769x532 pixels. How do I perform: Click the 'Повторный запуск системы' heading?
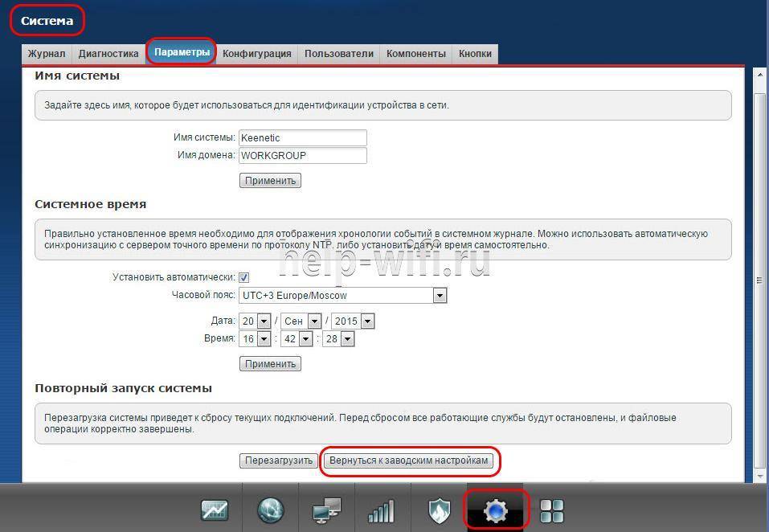tap(123, 388)
